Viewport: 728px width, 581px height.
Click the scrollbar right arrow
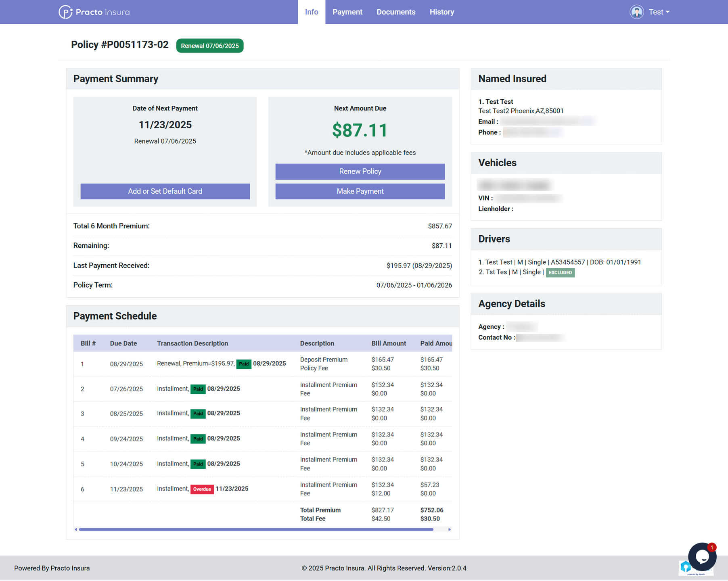click(449, 529)
